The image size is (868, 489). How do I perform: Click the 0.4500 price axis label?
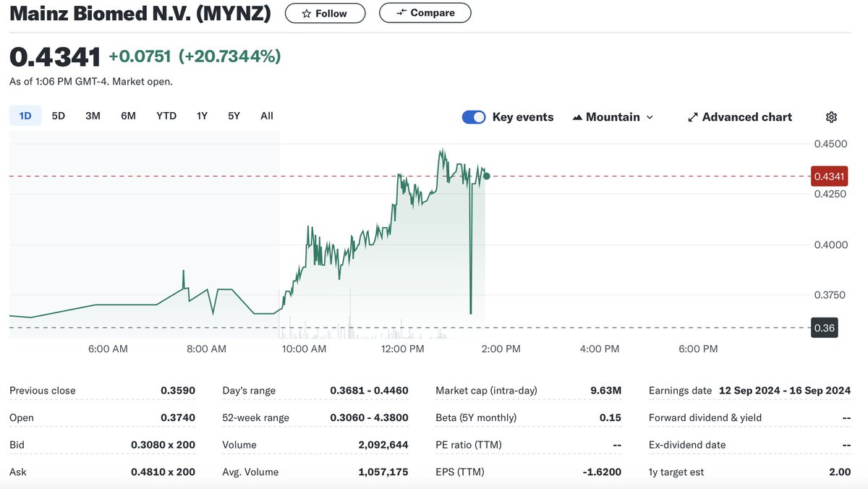click(832, 144)
